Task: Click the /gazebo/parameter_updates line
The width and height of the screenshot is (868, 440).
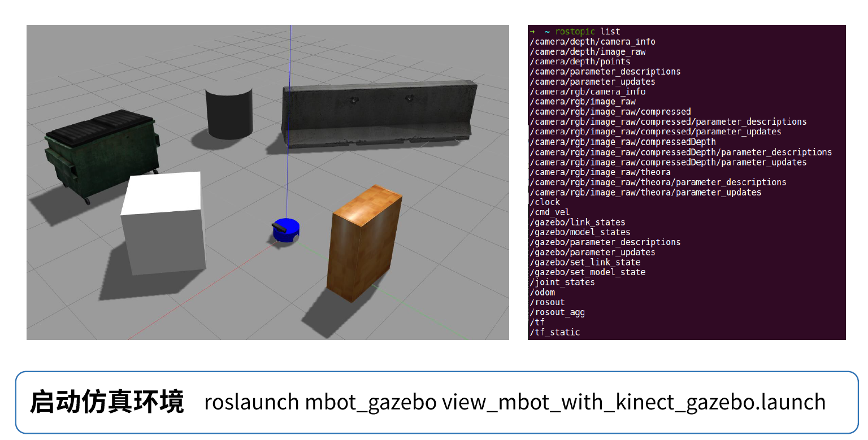Action: tap(592, 252)
